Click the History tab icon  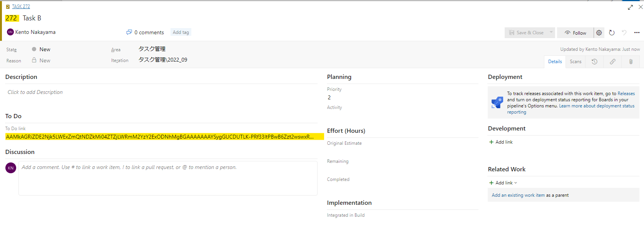pos(594,62)
